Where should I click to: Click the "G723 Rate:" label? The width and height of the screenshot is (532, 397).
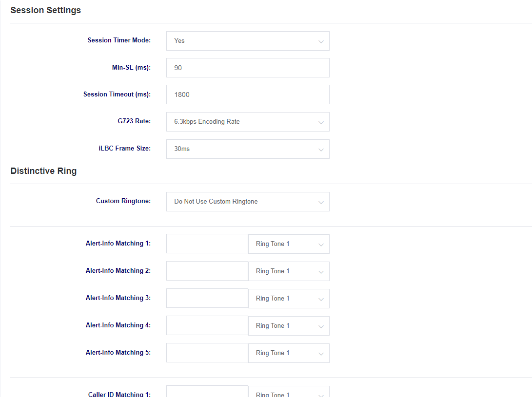click(x=134, y=121)
